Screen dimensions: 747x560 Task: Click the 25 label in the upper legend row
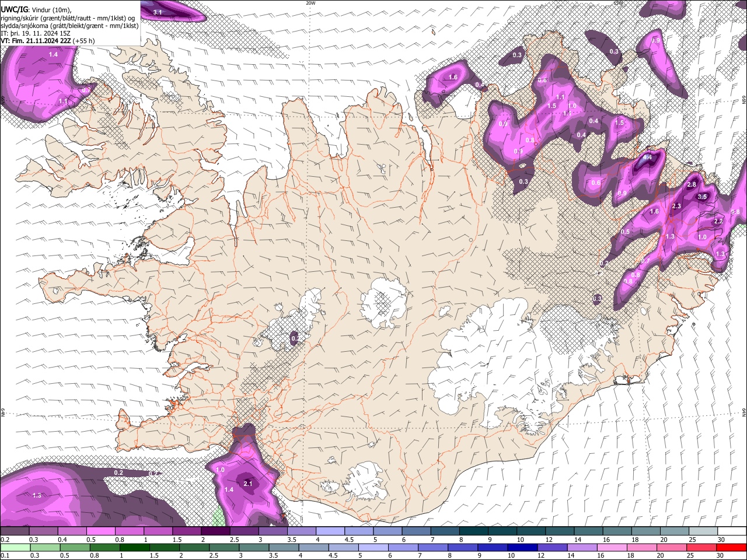692,540
